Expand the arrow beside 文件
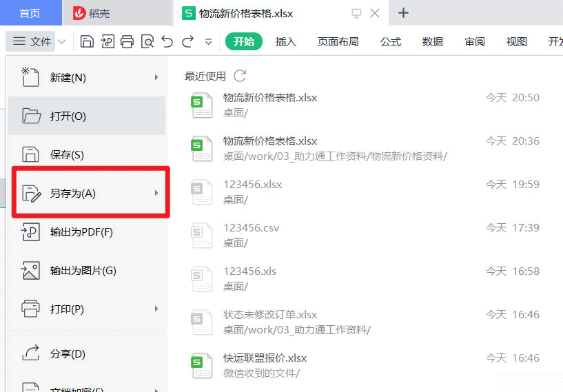 point(62,41)
